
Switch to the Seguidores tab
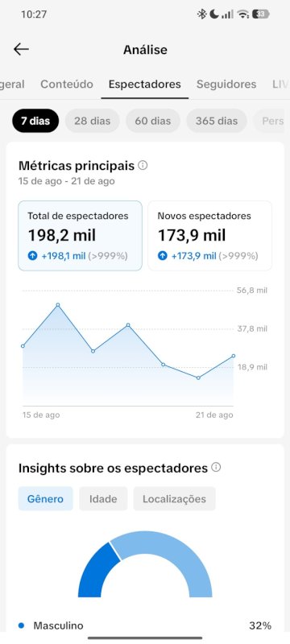pos(226,85)
